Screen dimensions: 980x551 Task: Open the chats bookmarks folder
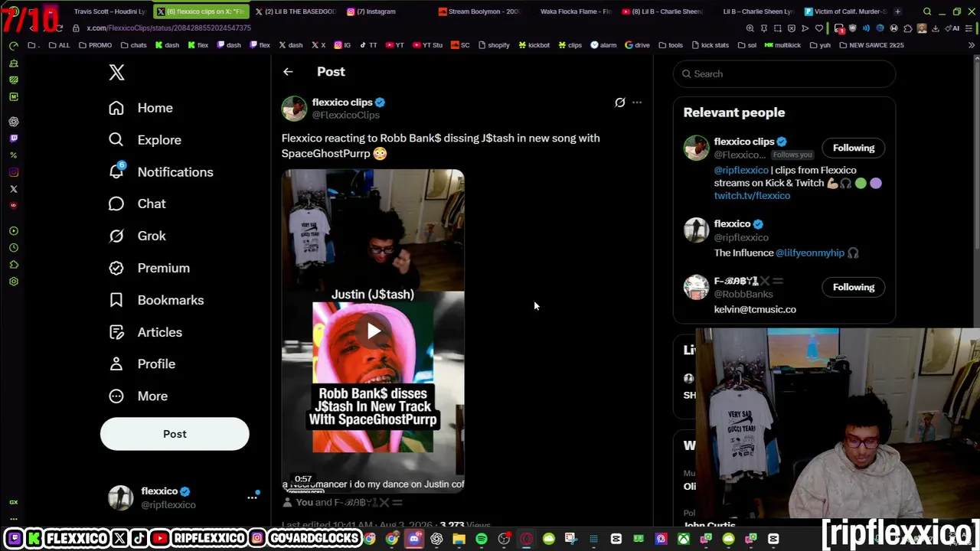pyautogui.click(x=133, y=45)
